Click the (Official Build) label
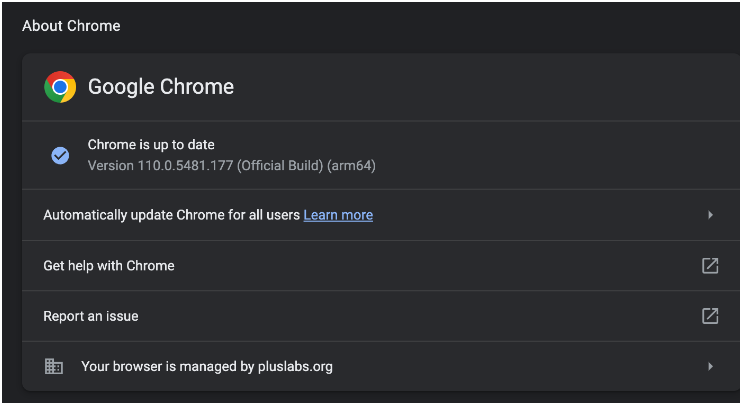Image resolution: width=741 pixels, height=403 pixels. 280,165
